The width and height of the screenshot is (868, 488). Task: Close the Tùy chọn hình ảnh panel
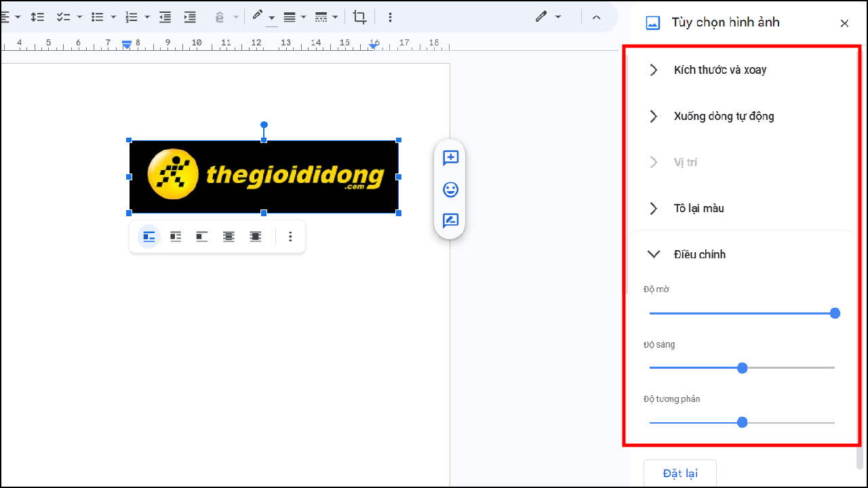(844, 23)
